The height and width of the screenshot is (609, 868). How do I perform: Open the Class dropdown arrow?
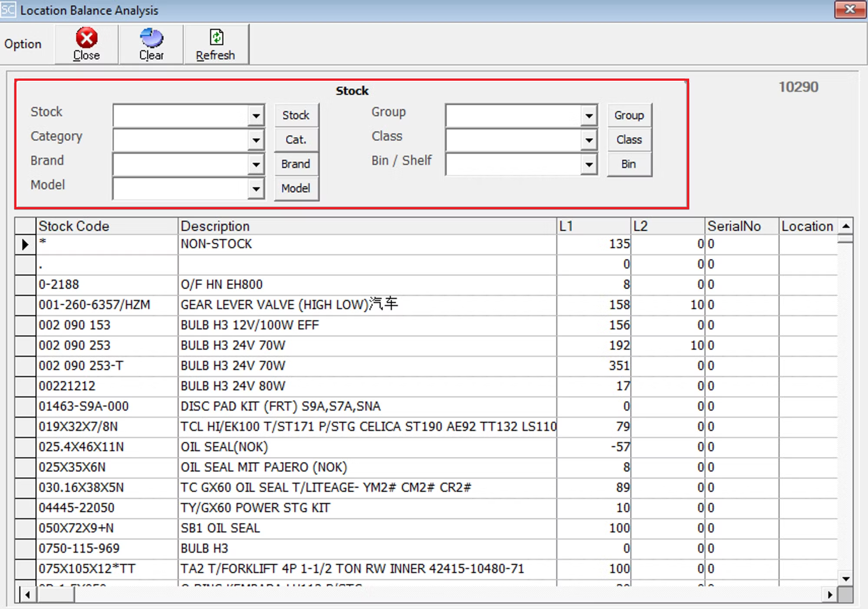pyautogui.click(x=589, y=140)
